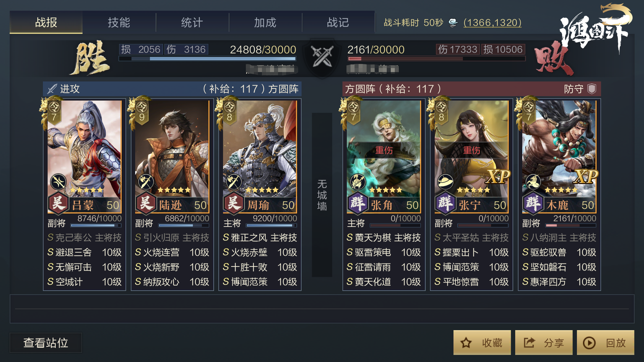
Task: Click the troop type icon on 张角 card
Action: [358, 182]
